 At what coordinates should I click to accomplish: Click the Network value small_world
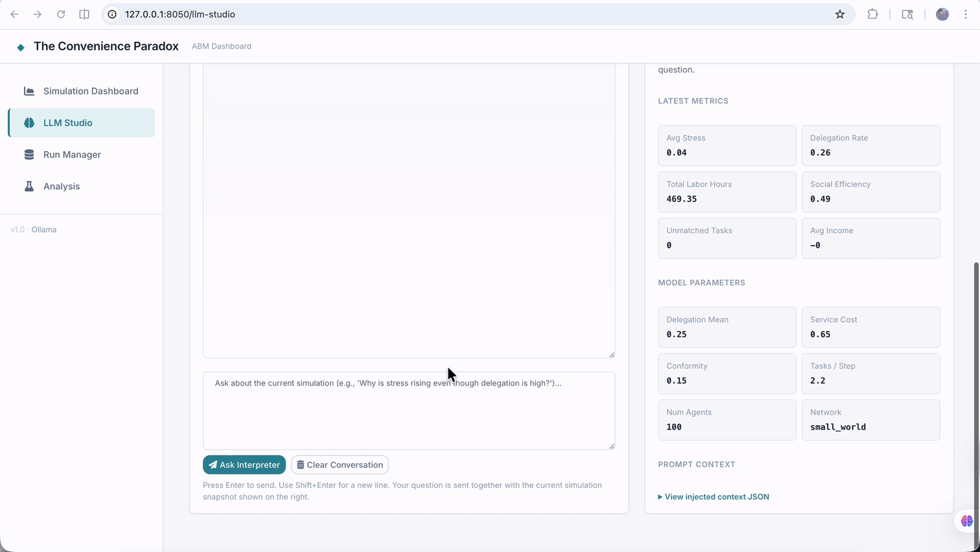pos(838,428)
